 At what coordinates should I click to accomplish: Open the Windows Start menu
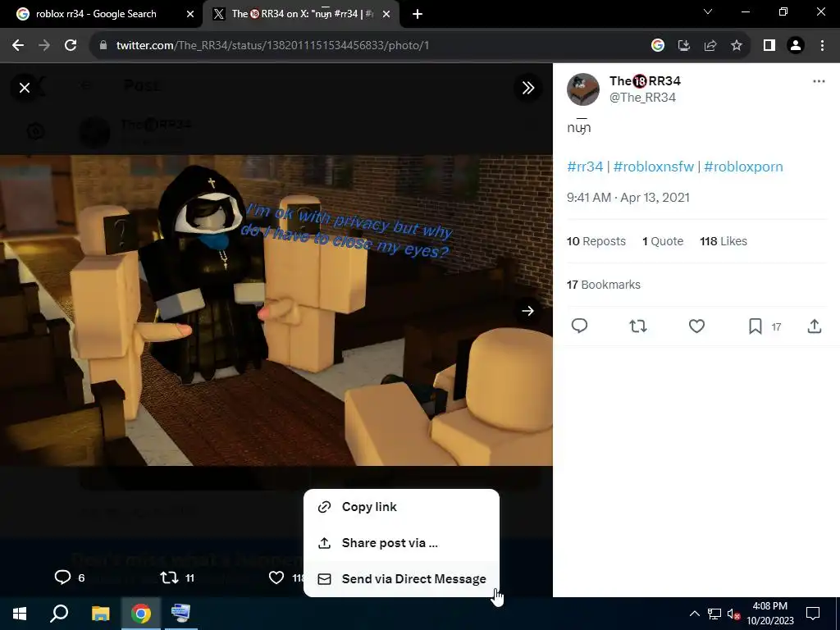20,614
